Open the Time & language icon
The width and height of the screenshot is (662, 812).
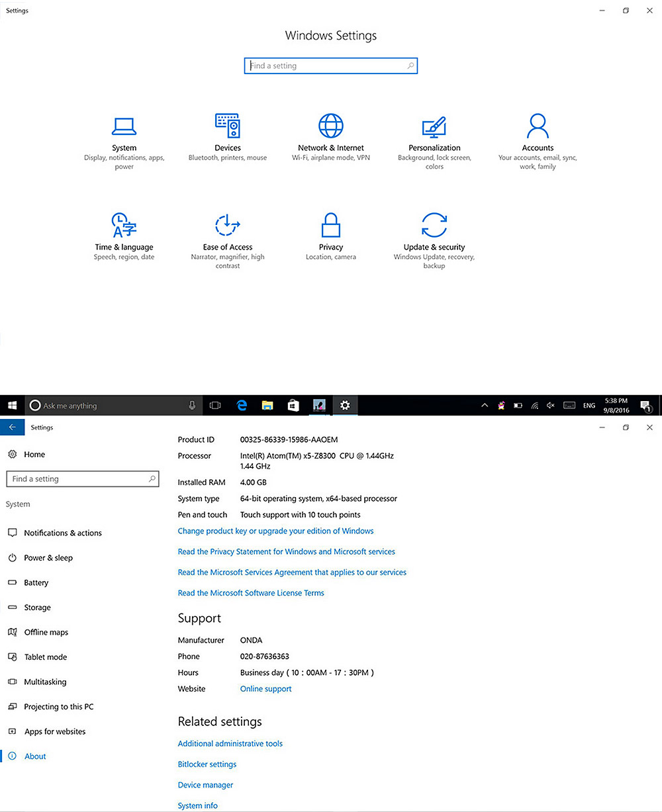point(124,225)
